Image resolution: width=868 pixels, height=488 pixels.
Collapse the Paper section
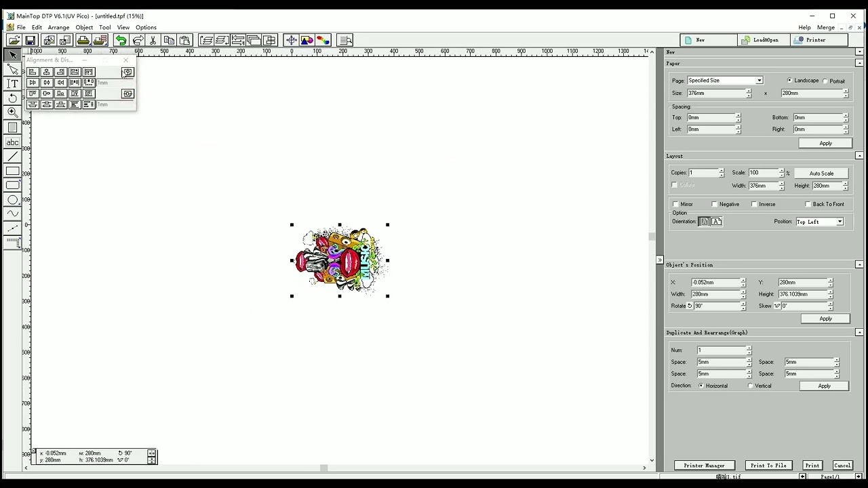pos(859,63)
